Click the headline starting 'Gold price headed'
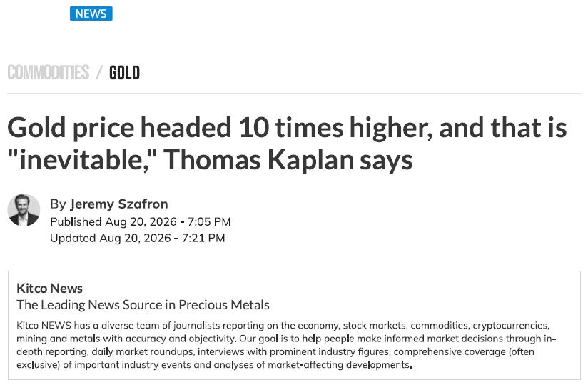Viewport: 588px width, 385px height. [287, 144]
